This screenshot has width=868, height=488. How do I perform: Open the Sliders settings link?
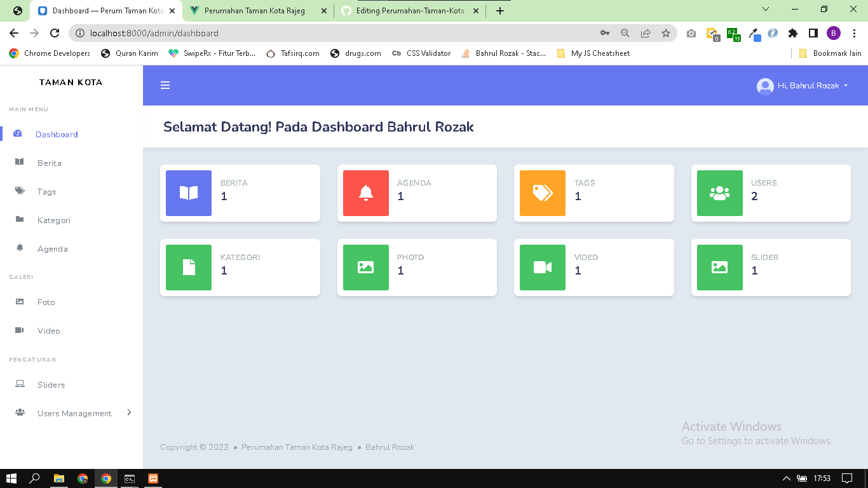pyautogui.click(x=51, y=384)
